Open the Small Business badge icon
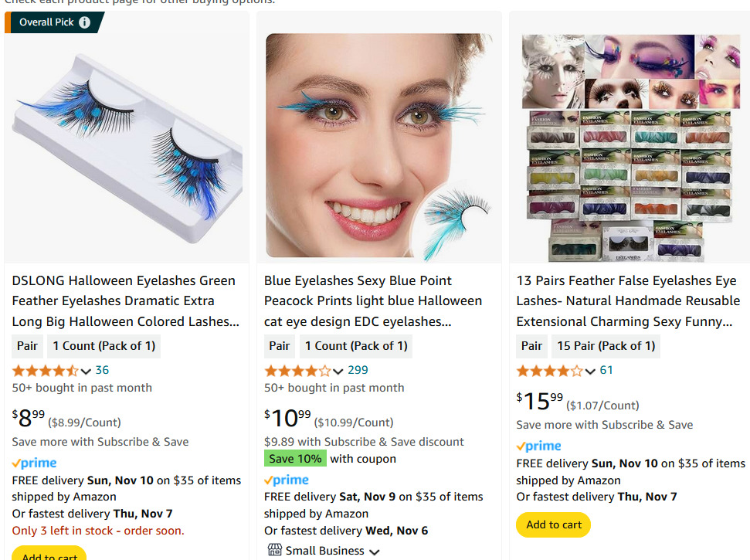The width and height of the screenshot is (750, 560). 274,550
